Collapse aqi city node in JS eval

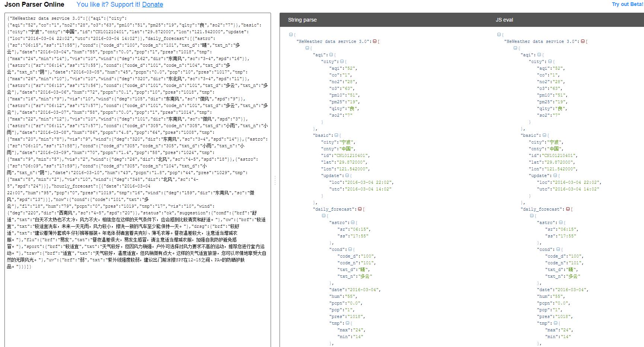pyautogui.click(x=549, y=61)
